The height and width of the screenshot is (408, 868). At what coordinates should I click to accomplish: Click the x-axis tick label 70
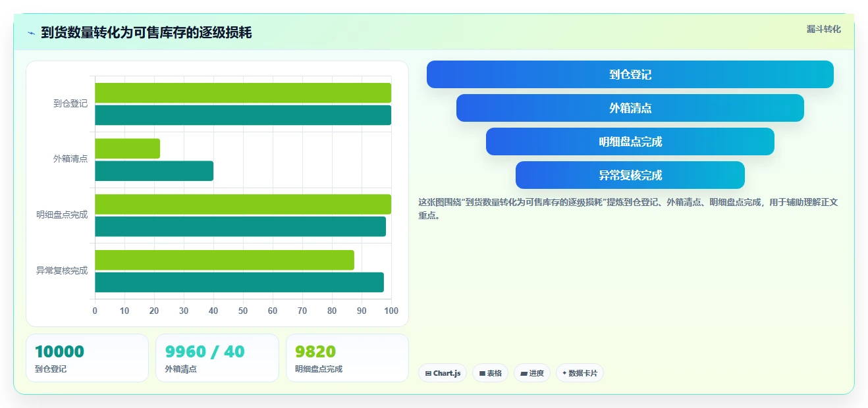pyautogui.click(x=302, y=311)
